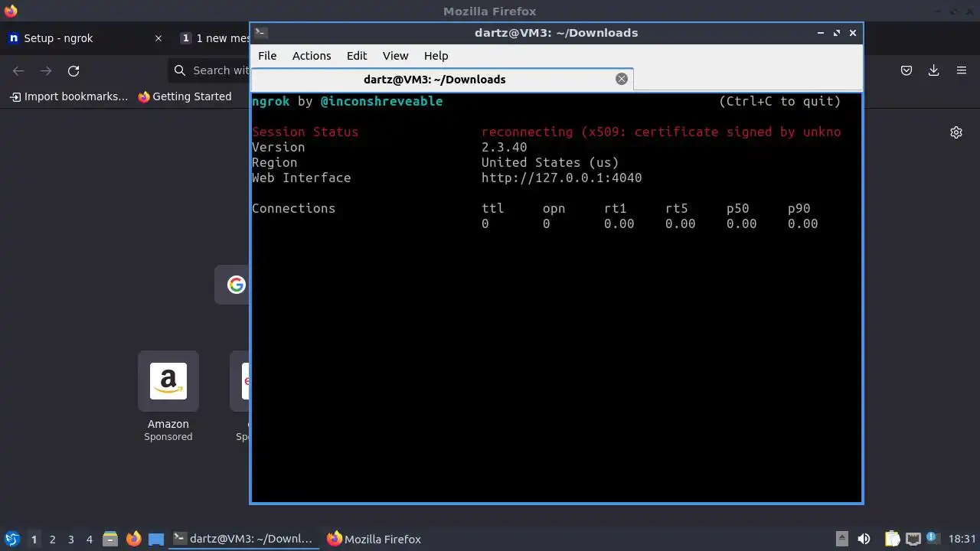This screenshot has width=980, height=551.
Task: Open the View menu in the terminal
Action: 396,56
